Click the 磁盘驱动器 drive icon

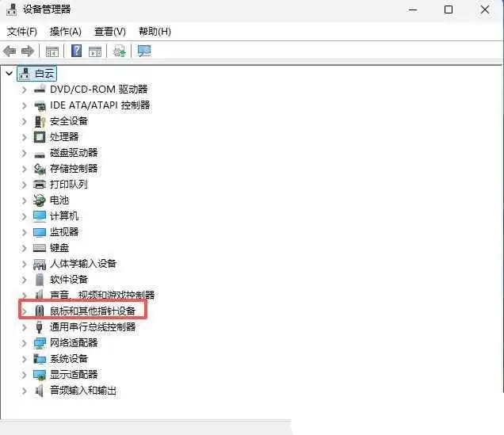click(40, 154)
